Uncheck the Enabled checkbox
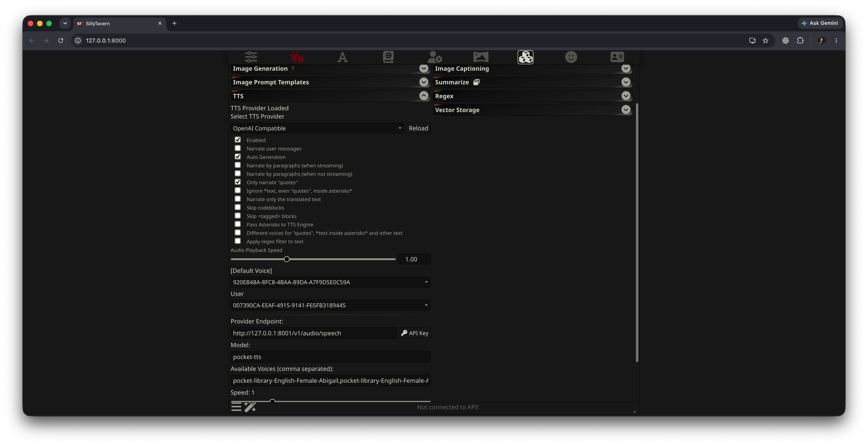 (238, 139)
